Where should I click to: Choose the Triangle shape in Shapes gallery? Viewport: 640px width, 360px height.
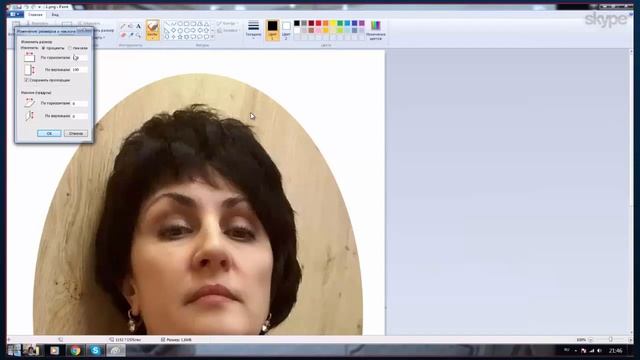207,23
